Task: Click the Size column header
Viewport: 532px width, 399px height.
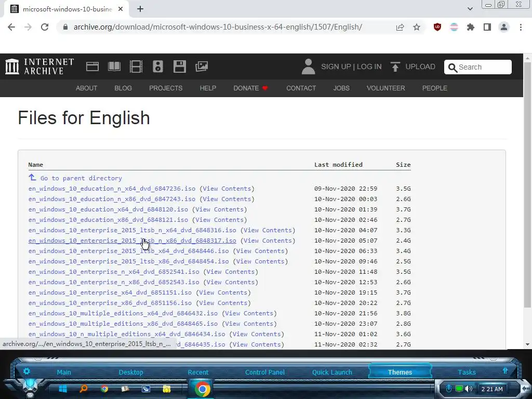Action: pos(403,165)
